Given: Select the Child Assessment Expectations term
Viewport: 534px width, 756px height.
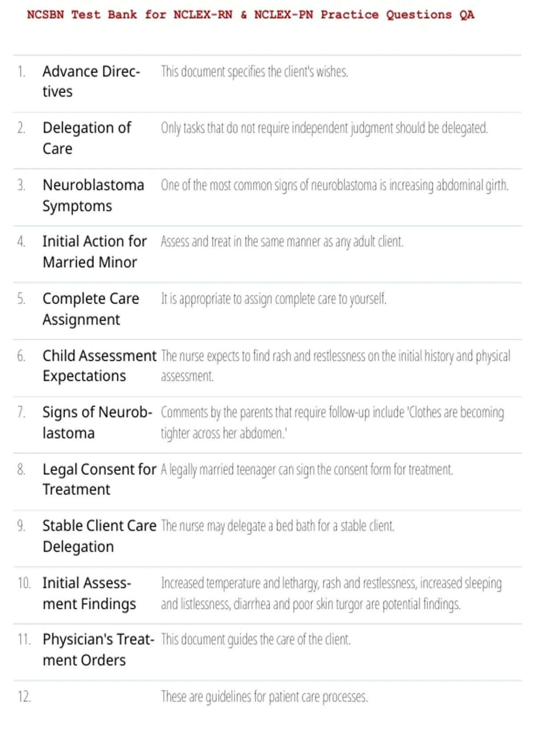Looking at the screenshot, I should 100,366.
